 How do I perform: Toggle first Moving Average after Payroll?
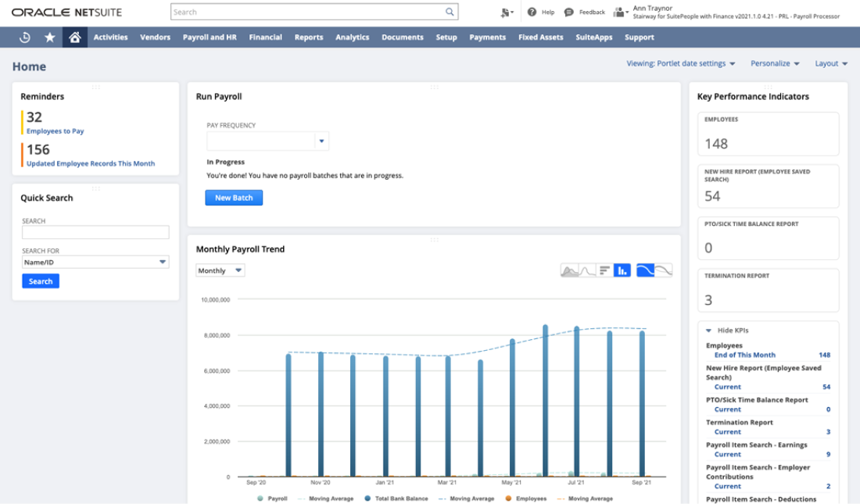[x=325, y=499]
